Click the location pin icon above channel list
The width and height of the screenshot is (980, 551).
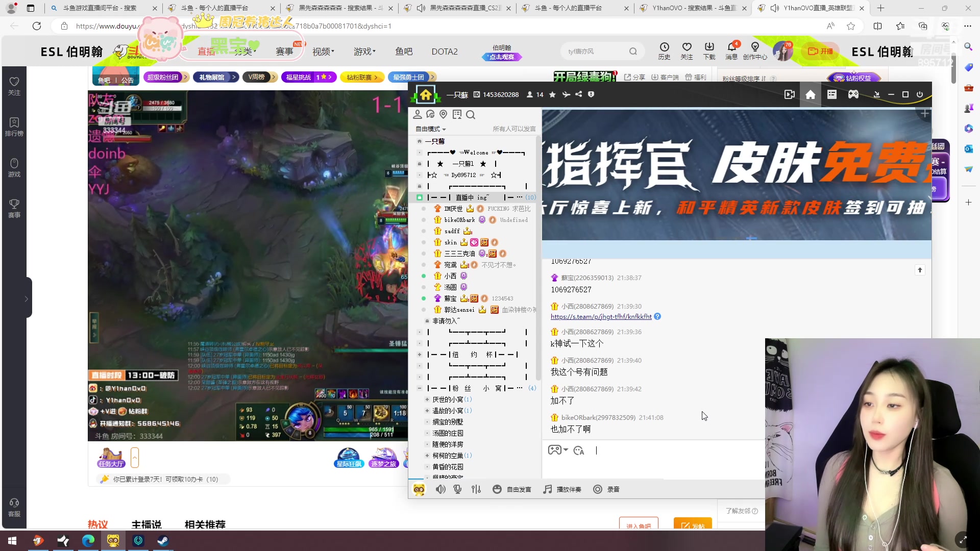(444, 114)
